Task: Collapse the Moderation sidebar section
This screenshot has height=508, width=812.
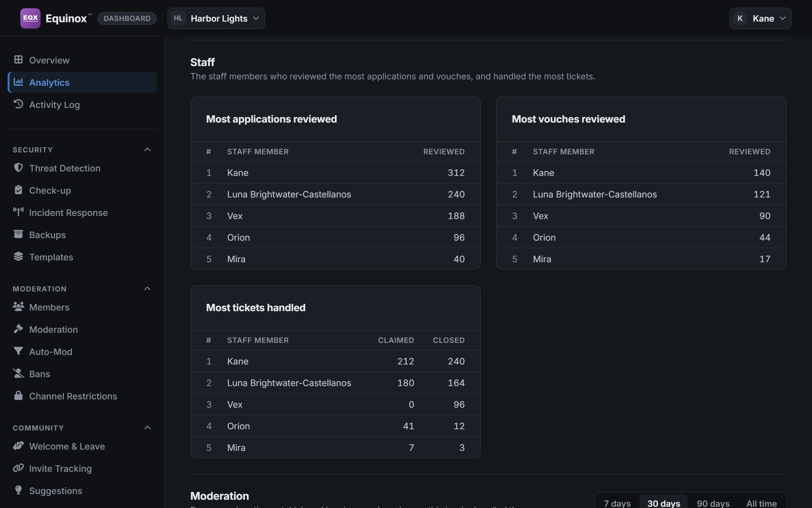Action: [147, 289]
